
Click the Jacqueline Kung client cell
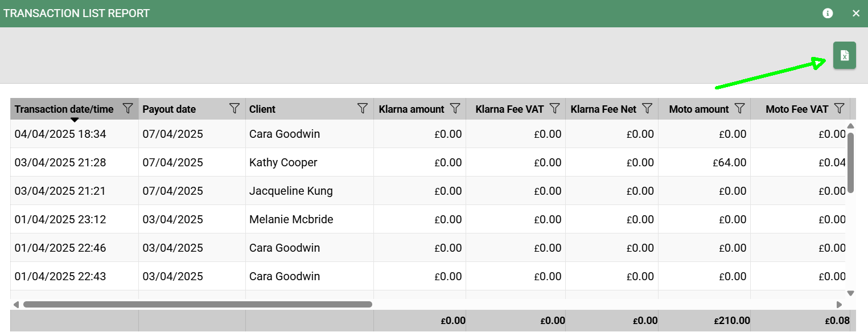pos(291,191)
